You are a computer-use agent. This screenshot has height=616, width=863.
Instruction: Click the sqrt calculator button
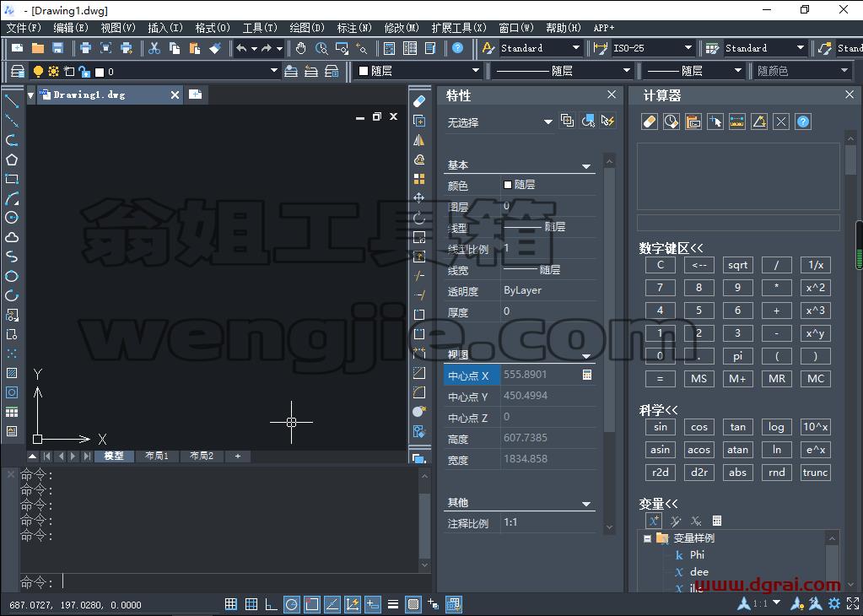(x=737, y=265)
